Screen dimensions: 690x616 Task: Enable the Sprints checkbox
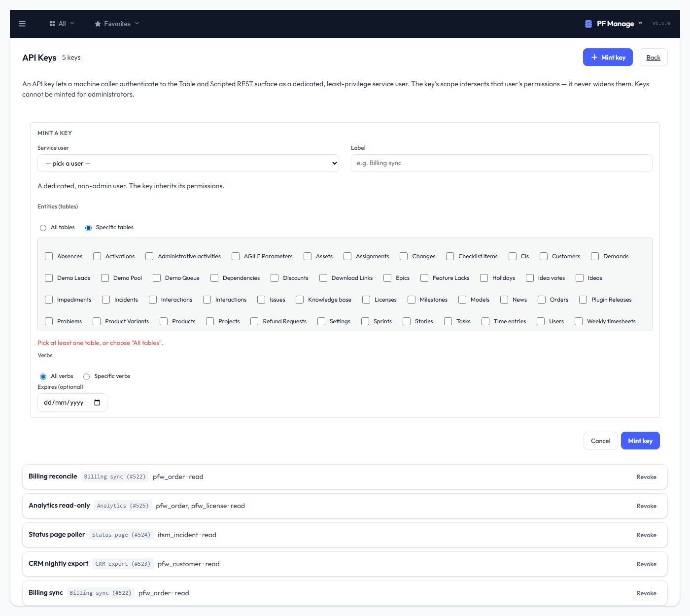click(365, 321)
